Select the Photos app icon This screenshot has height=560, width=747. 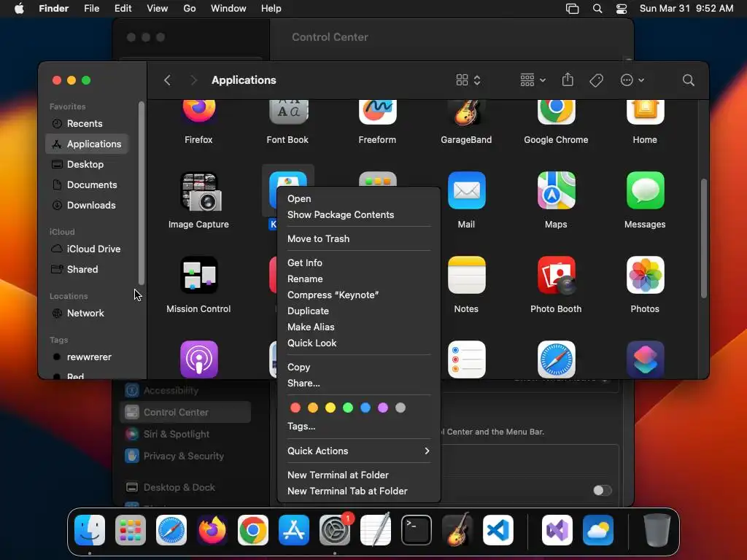(645, 275)
